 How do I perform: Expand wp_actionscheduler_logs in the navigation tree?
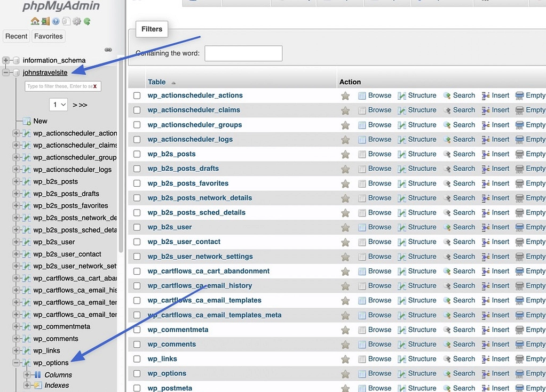pos(16,170)
